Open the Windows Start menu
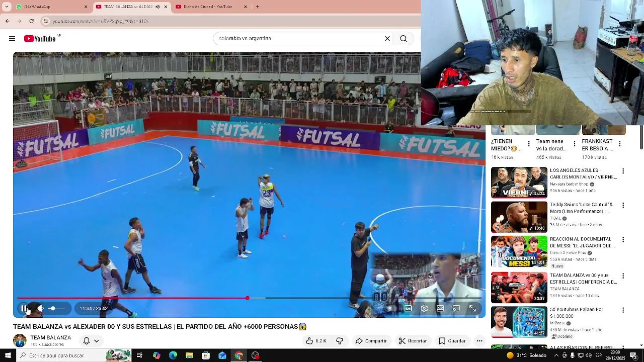This screenshot has width=644, height=362. pyautogui.click(x=8, y=355)
